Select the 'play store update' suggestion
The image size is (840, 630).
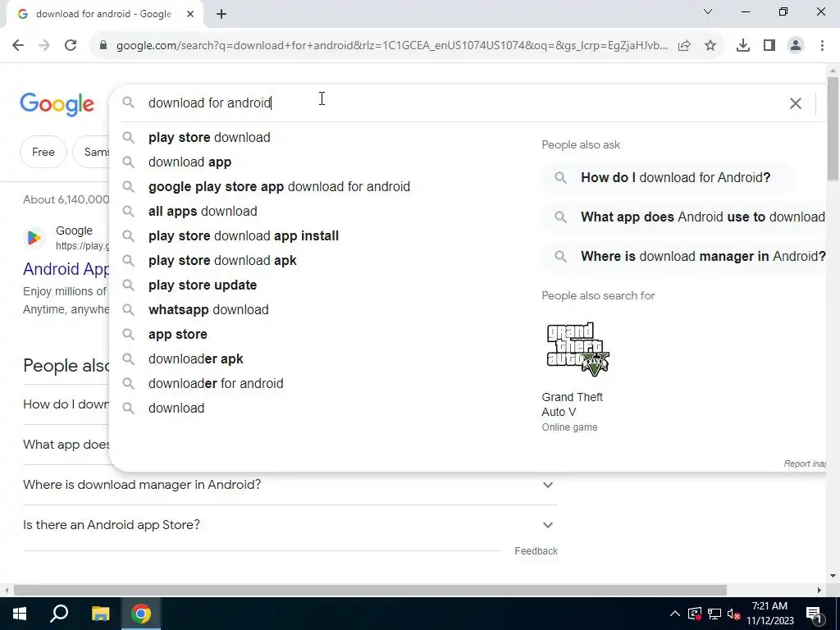203,285
